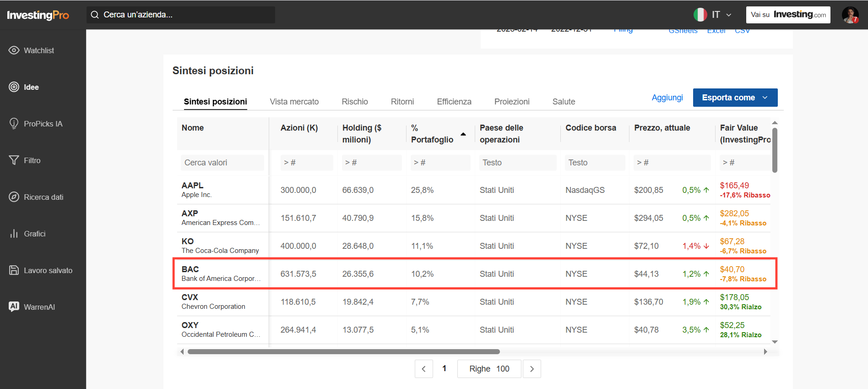Click the horizontal table scrollbar
The image size is (868, 389).
tap(344, 352)
